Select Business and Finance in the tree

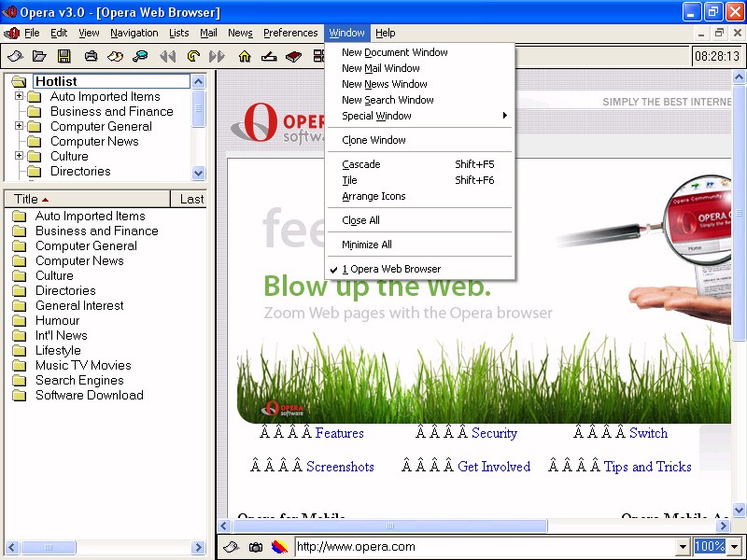pos(111,111)
